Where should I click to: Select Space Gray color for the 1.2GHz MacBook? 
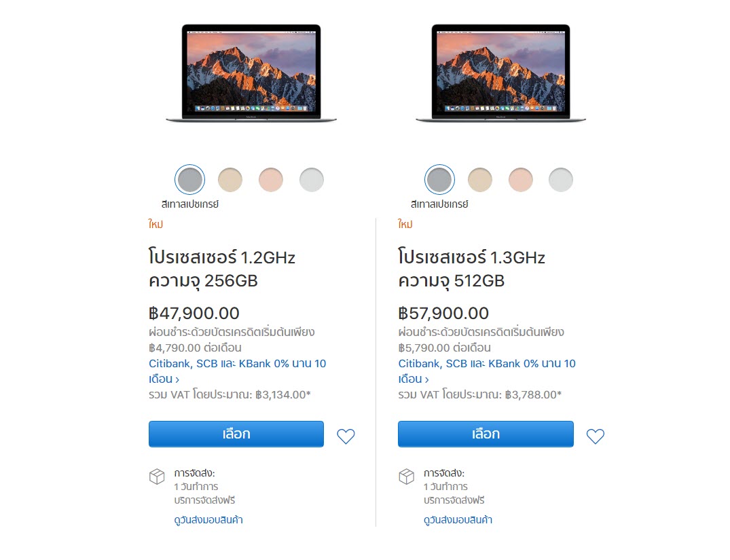[189, 180]
